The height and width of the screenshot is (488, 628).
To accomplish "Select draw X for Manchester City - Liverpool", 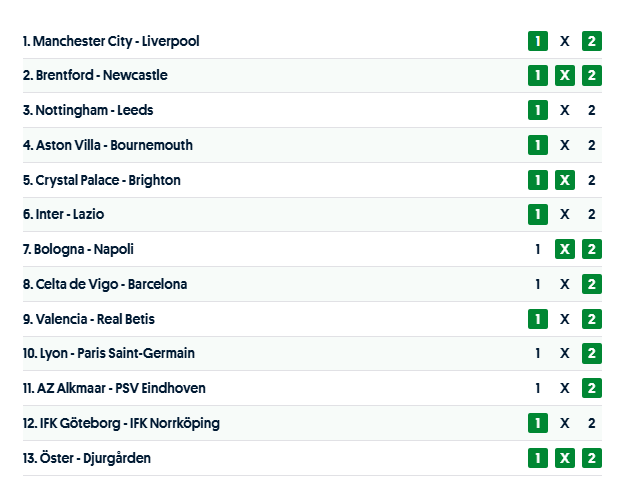I will 565,41.
